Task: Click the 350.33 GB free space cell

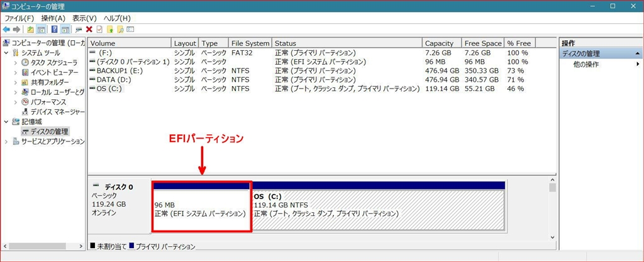Action: [x=481, y=70]
